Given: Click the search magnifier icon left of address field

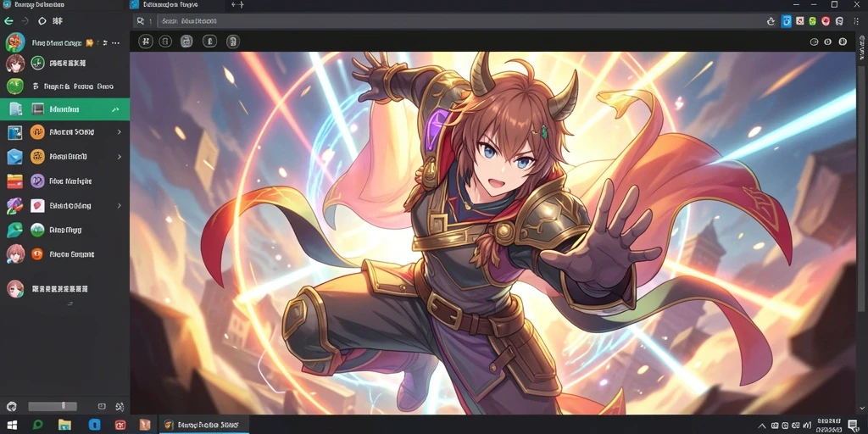Looking at the screenshot, I should (142, 21).
